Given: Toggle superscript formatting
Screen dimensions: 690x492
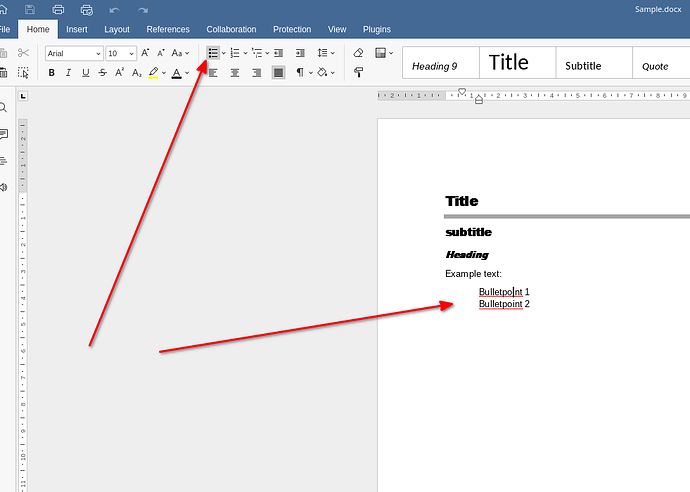Looking at the screenshot, I should [119, 72].
